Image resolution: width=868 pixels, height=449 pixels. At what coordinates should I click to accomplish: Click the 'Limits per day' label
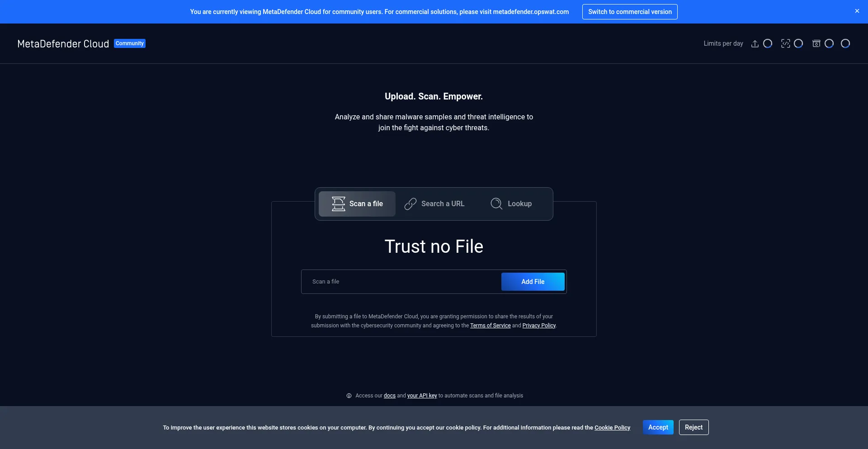tap(723, 43)
